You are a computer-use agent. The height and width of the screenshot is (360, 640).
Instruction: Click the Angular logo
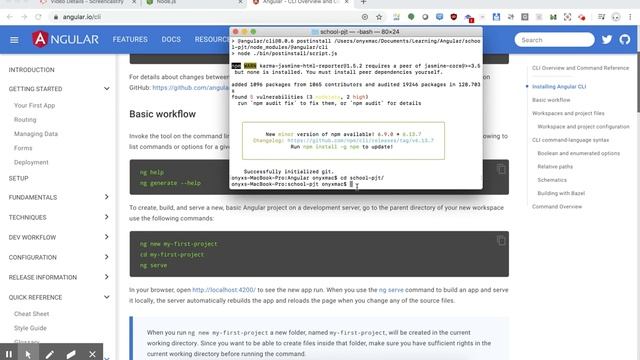pos(65,40)
